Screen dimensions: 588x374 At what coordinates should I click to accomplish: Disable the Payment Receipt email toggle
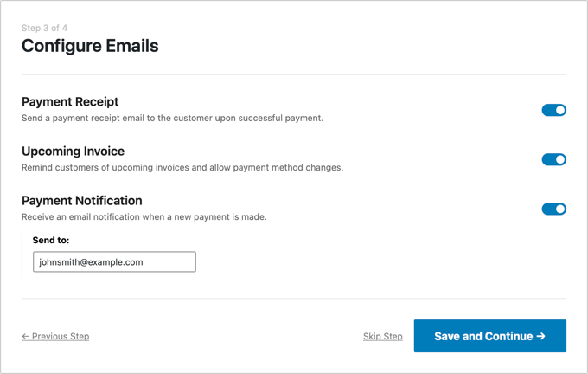(553, 110)
